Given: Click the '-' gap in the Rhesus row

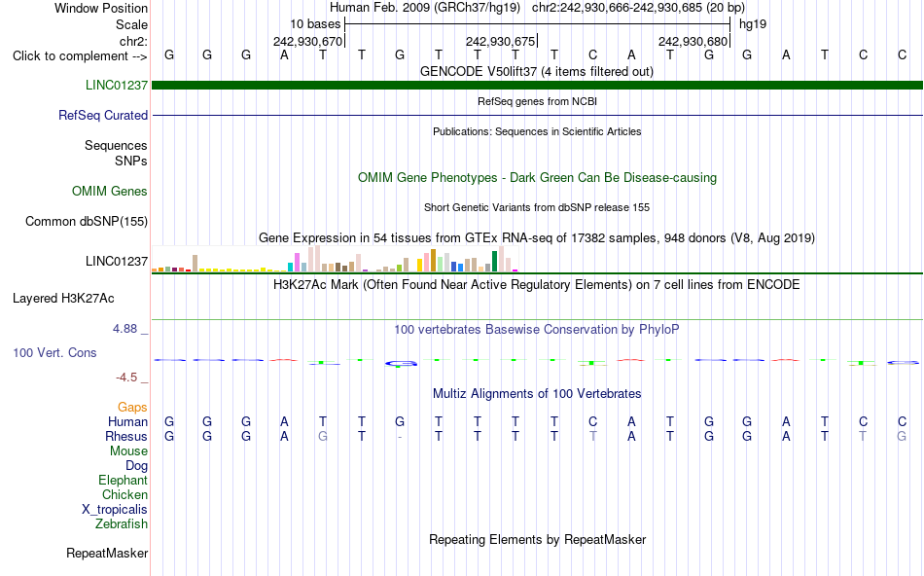Looking at the screenshot, I should [400, 437].
